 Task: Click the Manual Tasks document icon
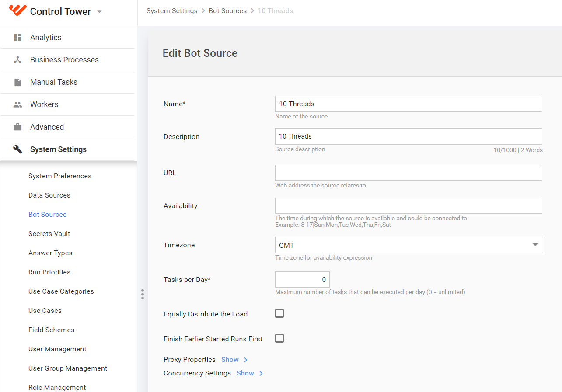point(17,82)
